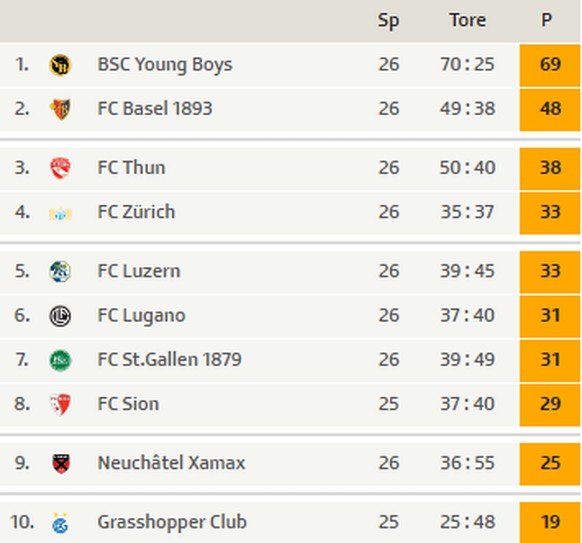The width and height of the screenshot is (582, 543).
Task: Click the FC Zürich logo icon
Action: (x=60, y=214)
